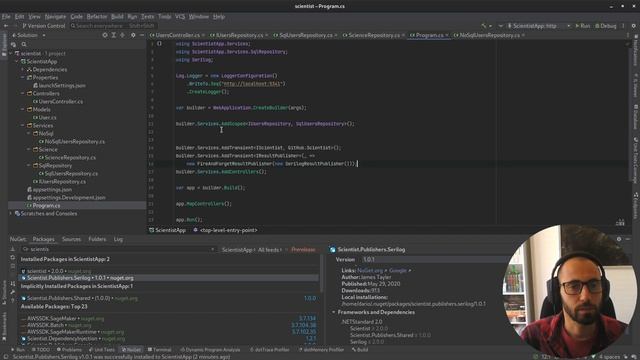Screen dimensions: 640x360
Task: Open the IDE settings gear in toolbar
Action: (633, 26)
